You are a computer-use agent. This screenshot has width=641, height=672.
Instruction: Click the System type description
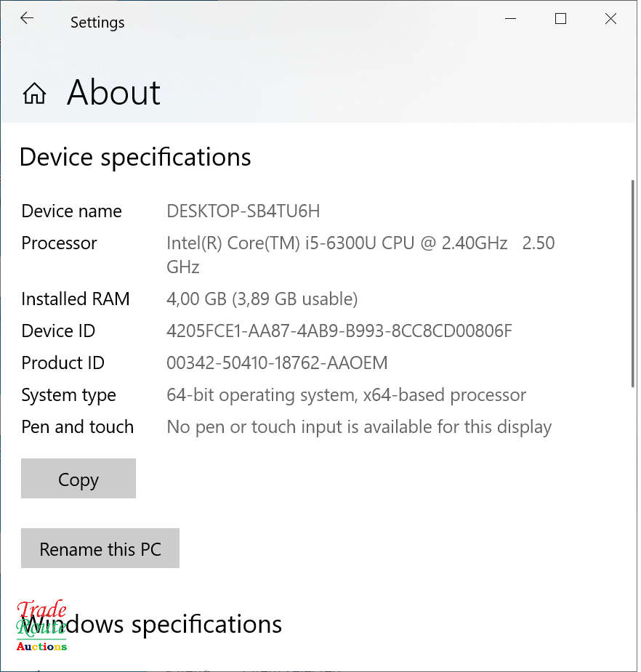[x=346, y=394]
